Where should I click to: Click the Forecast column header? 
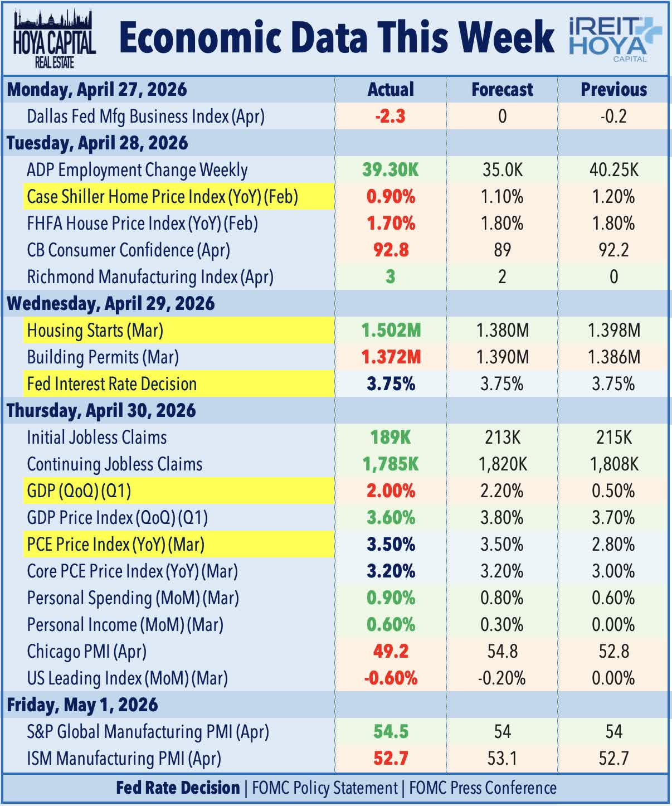coord(502,89)
